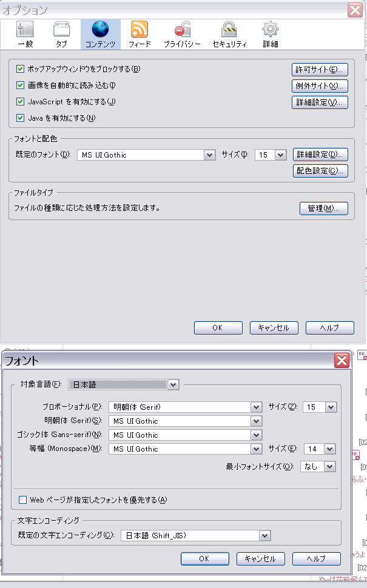Open the 対象言語 日本語 dropdown
The image size is (367, 588).
pos(124,385)
